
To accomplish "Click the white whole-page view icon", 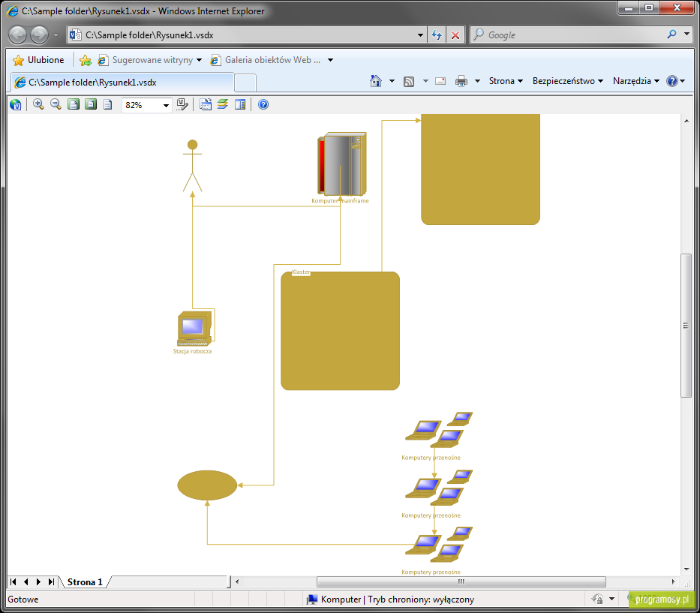I will [x=107, y=104].
